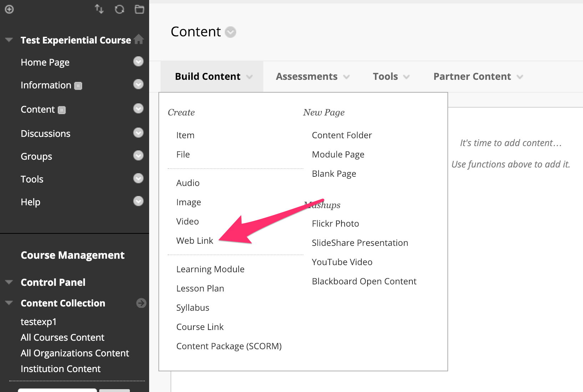Collapse the Control Panel triangle
The image size is (583, 392).
point(9,282)
